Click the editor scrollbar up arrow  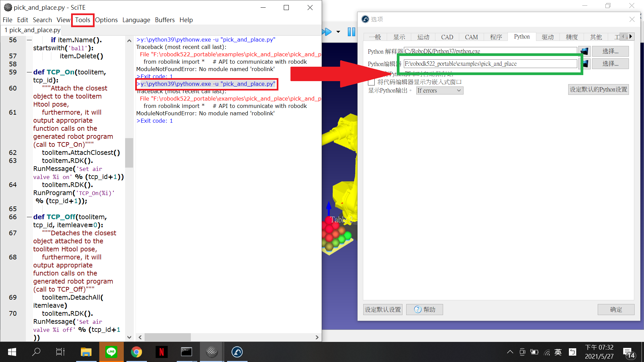pos(129,41)
